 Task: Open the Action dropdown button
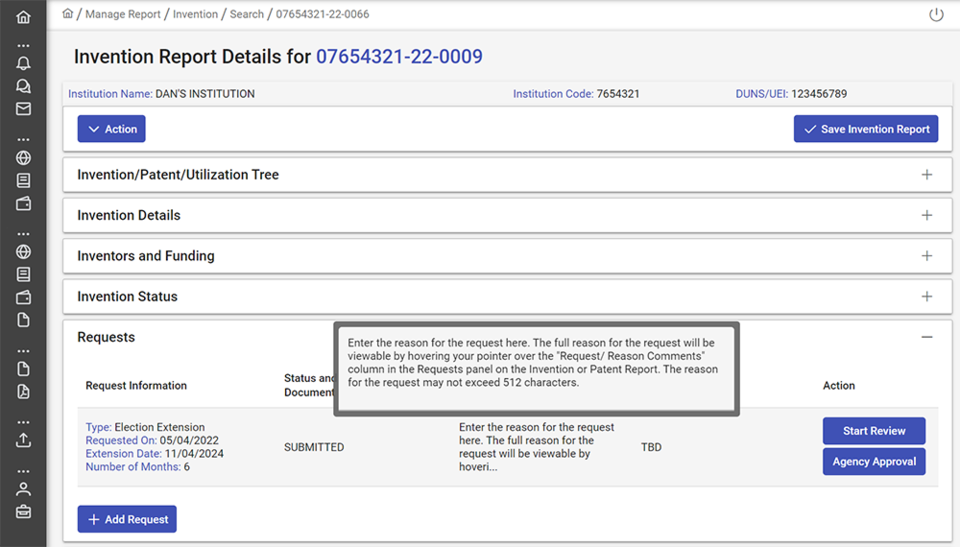[x=112, y=129]
